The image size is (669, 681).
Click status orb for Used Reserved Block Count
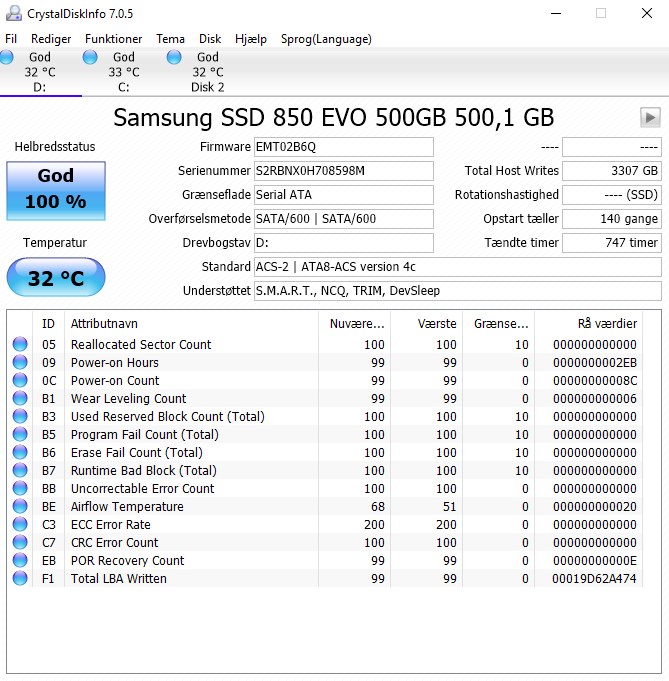pos(20,417)
